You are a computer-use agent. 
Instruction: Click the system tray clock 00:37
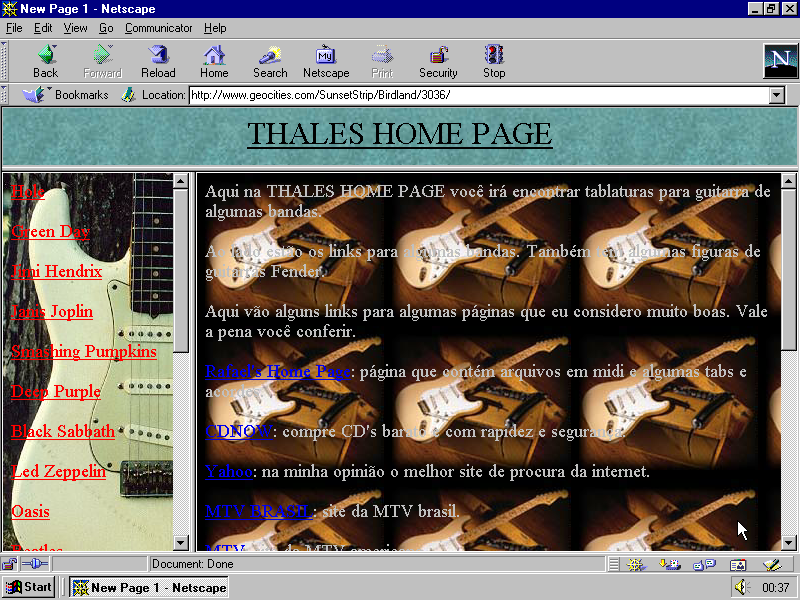(775, 588)
